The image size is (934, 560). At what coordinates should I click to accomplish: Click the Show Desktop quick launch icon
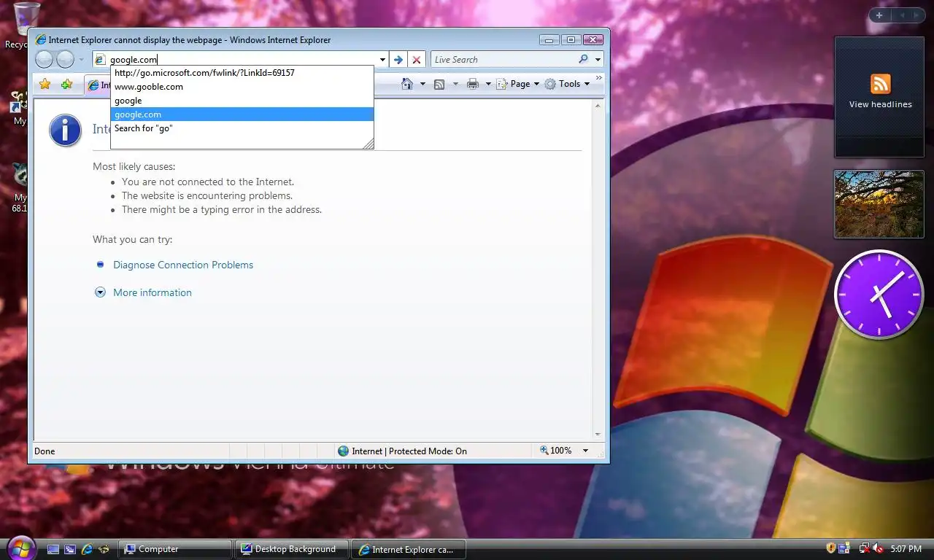point(53,549)
